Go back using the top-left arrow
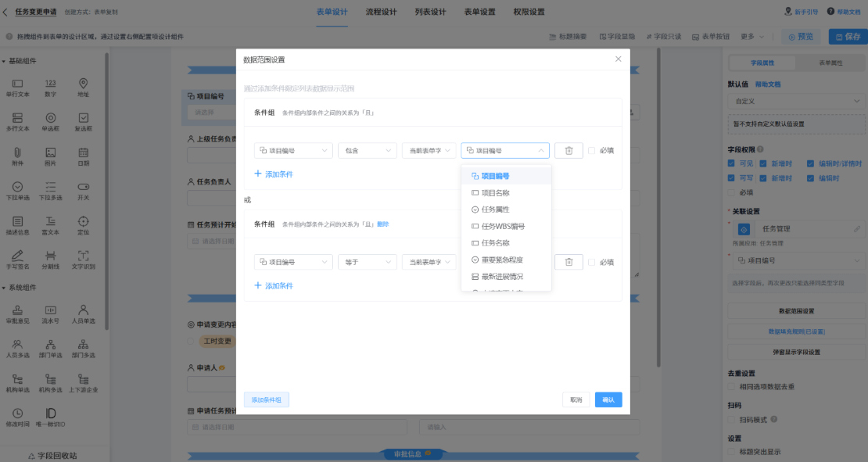Viewport: 868px width, 462px height. click(x=6, y=12)
